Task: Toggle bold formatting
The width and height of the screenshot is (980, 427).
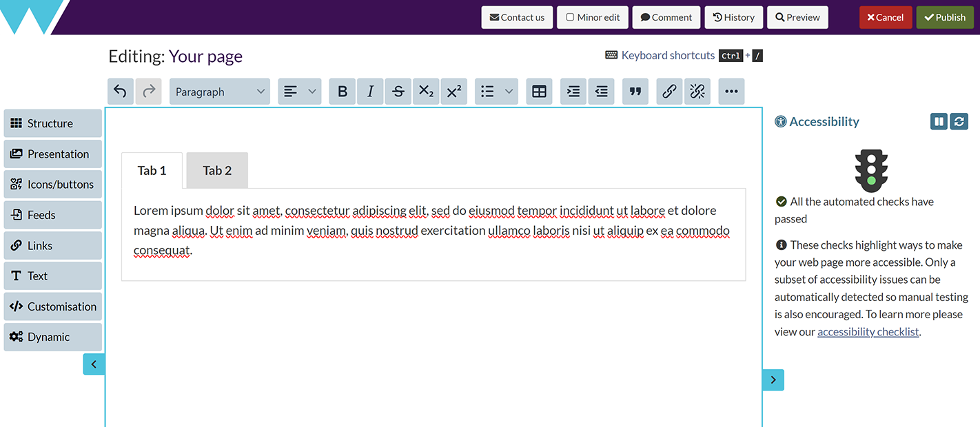Action: (343, 92)
